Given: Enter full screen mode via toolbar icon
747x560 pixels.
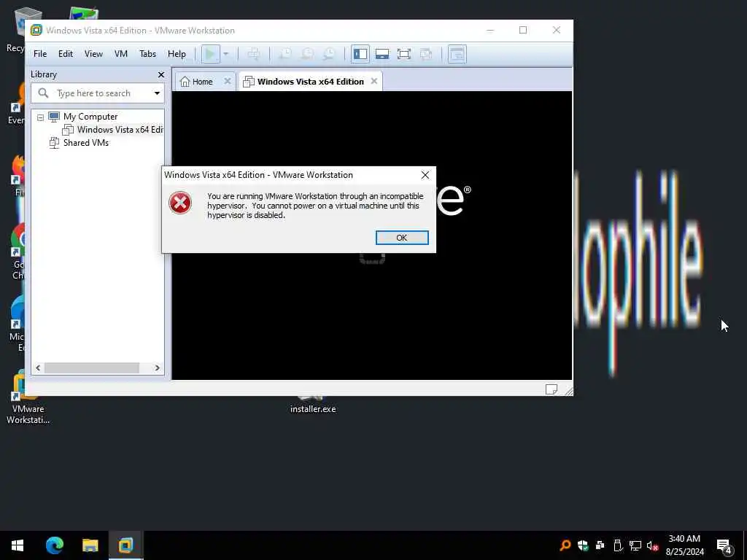Looking at the screenshot, I should point(404,54).
